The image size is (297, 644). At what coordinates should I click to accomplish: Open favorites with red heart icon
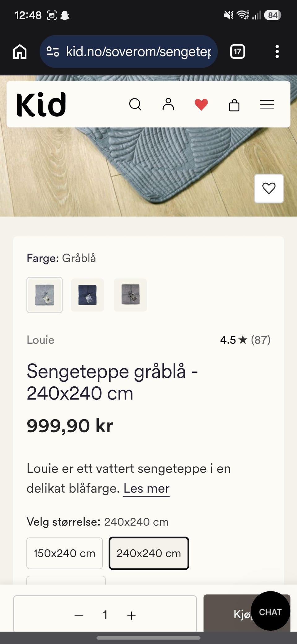tap(201, 104)
